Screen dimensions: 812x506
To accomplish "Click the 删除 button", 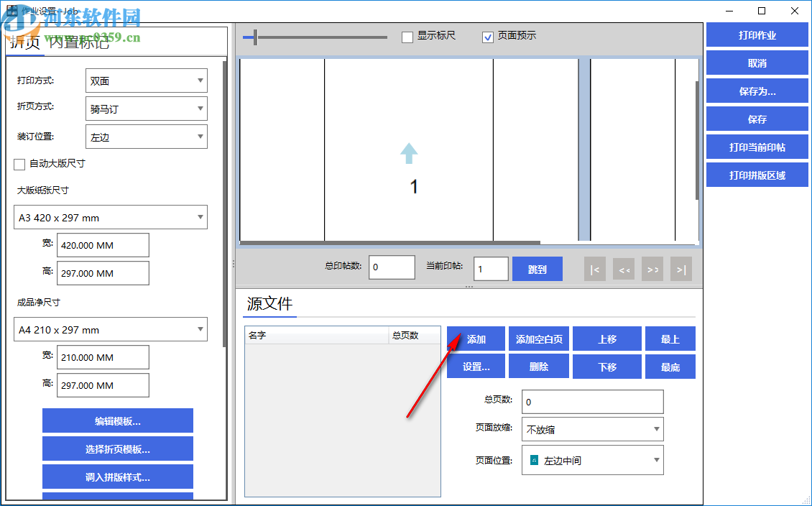I will coord(538,367).
